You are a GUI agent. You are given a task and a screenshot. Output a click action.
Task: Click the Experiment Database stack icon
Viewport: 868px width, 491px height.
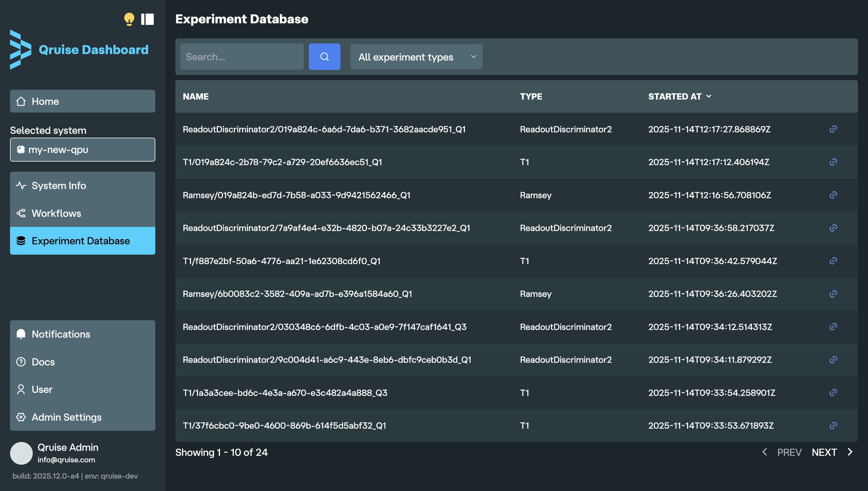pyautogui.click(x=21, y=241)
